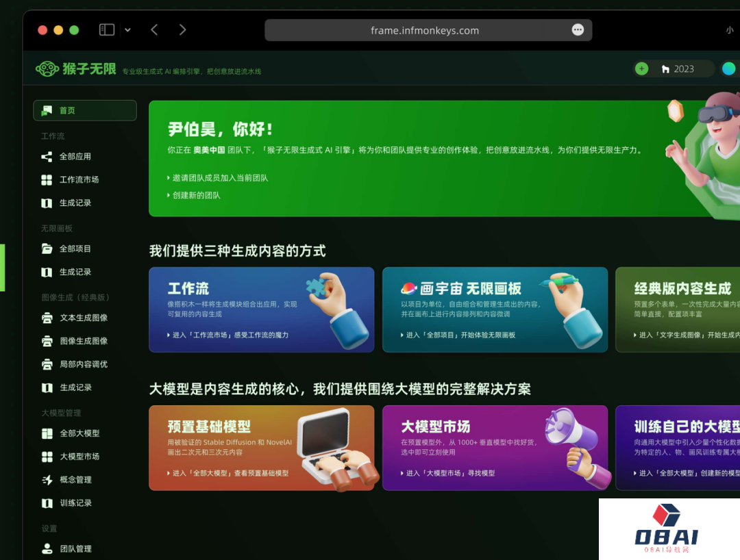Viewport: 740px width, 560px height.
Task: Click the green plus button in top bar
Action: tap(641, 68)
